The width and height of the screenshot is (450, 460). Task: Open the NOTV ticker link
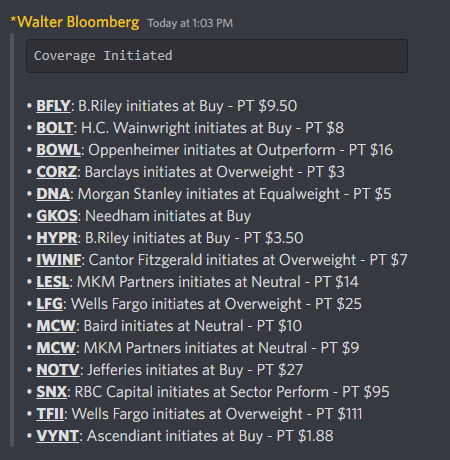point(58,370)
